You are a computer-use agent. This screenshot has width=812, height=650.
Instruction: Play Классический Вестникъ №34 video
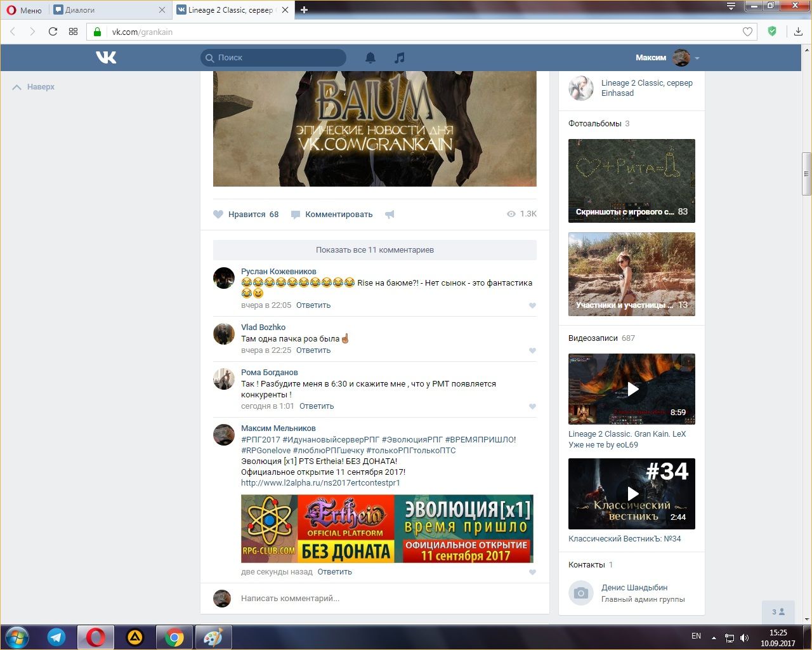coord(632,494)
